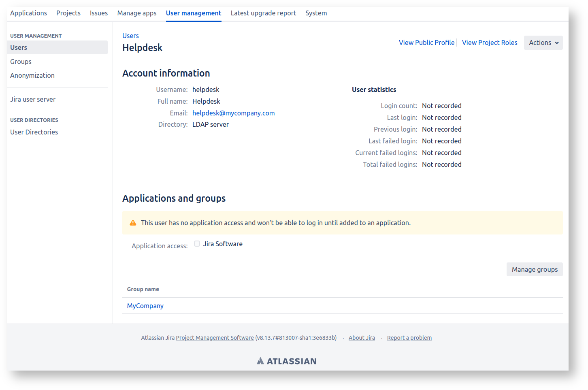Open the Actions dropdown
588x390 pixels.
pos(543,43)
